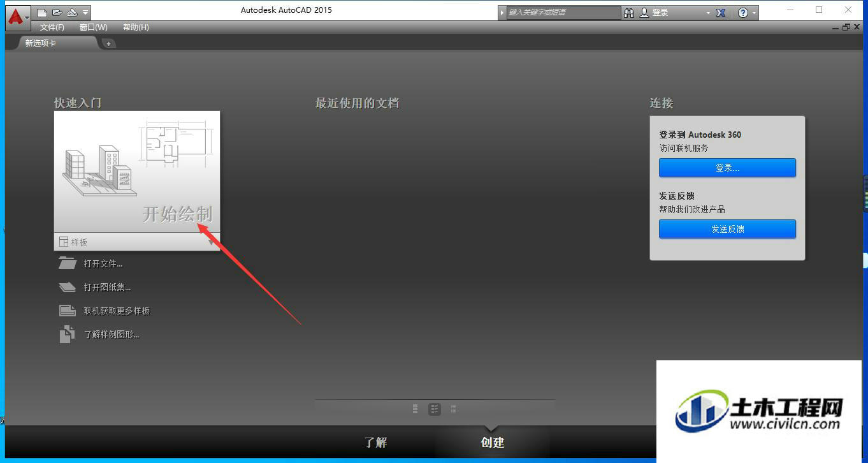Click the 联机获取更多样板 link
Viewport: 868px width, 463px height.
point(117,311)
